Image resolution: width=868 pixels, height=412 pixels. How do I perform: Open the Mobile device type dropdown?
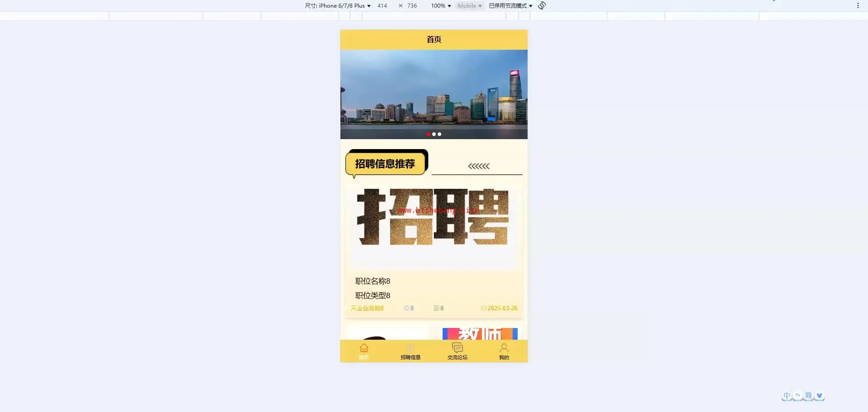[x=470, y=6]
